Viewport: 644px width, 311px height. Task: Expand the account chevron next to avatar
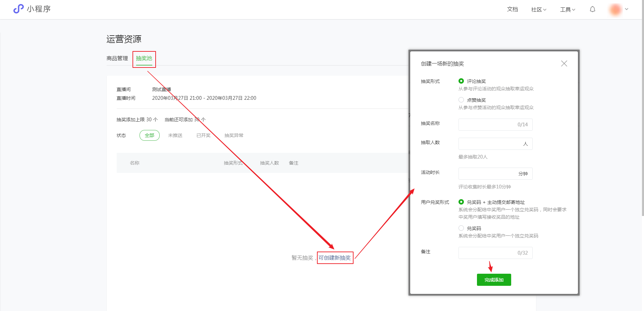click(x=627, y=9)
